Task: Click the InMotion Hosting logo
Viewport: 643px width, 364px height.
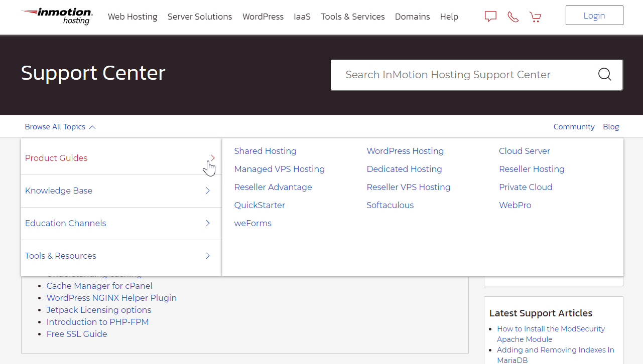Action: tap(56, 17)
